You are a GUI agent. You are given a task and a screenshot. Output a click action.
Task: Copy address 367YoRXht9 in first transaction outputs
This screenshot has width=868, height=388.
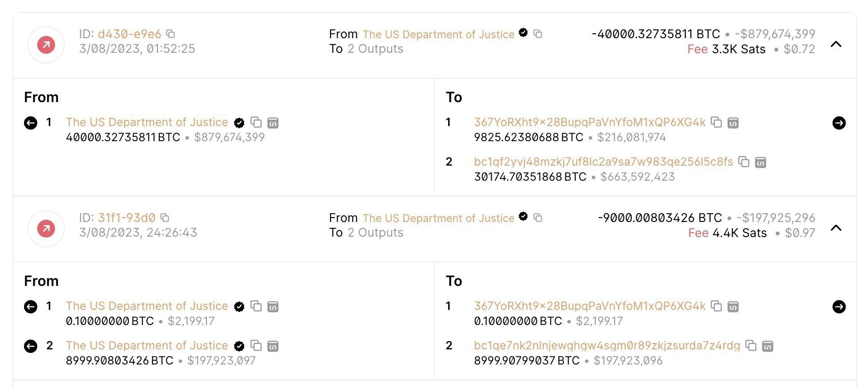click(716, 122)
